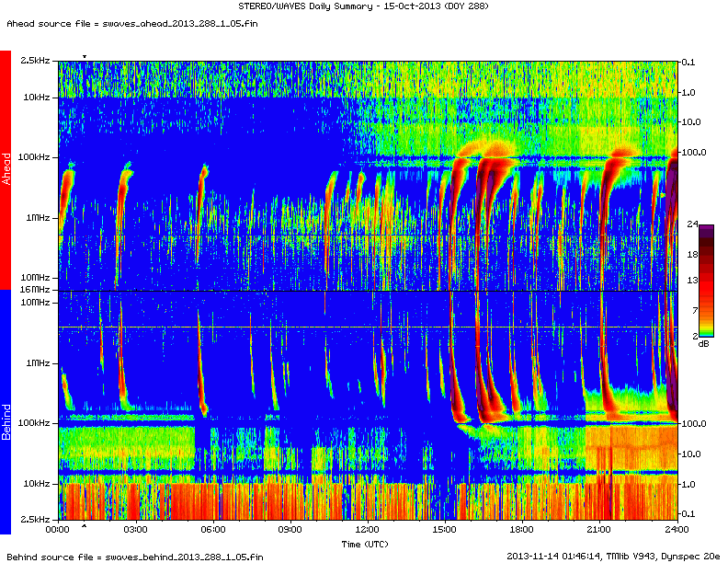Click the Behind source file name text

click(x=134, y=557)
